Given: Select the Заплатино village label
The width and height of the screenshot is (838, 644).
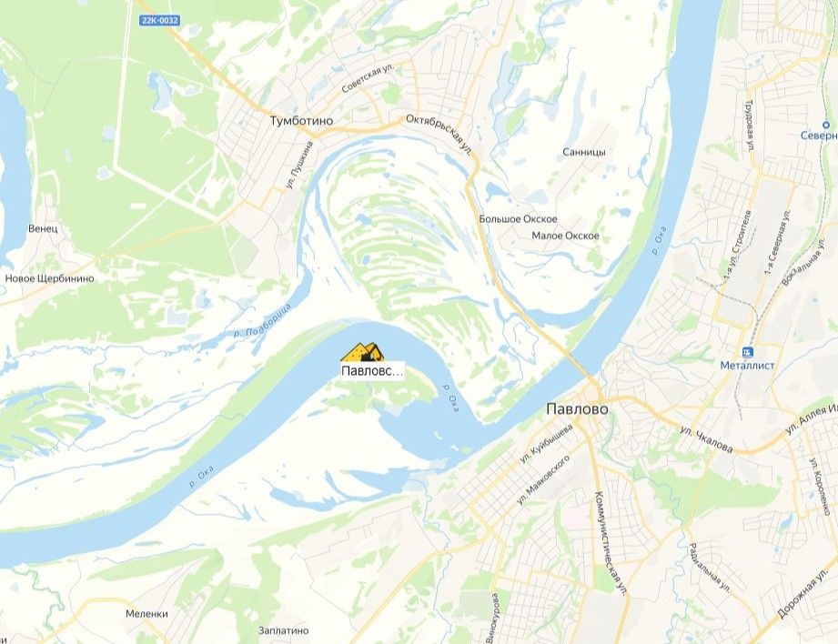Looking at the screenshot, I should click(283, 630).
